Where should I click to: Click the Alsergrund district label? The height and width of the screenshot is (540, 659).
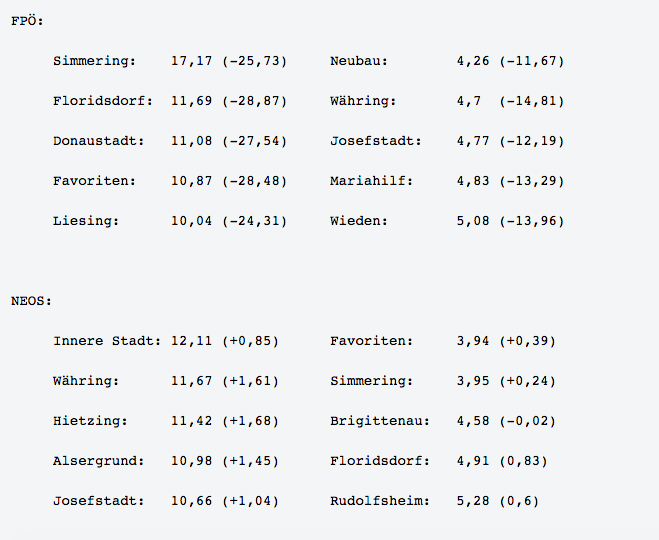[98, 461]
